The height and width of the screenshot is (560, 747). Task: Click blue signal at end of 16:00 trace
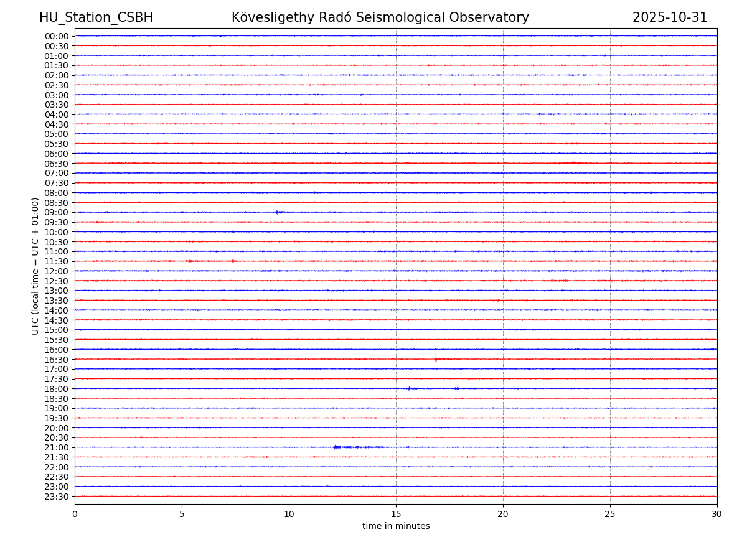coord(712,349)
